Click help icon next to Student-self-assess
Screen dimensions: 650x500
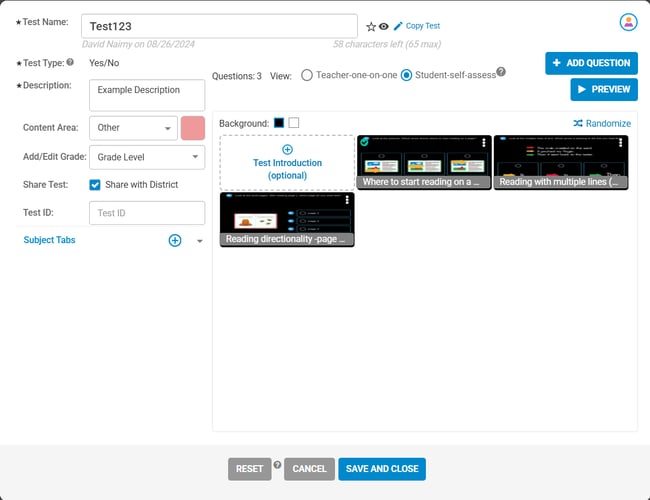[x=501, y=72]
